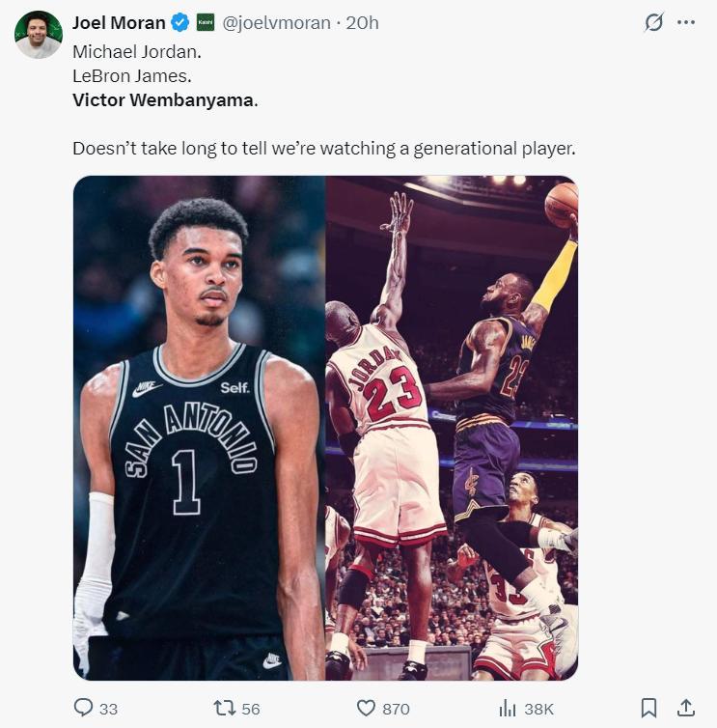Like the post with the heart

click(x=366, y=708)
